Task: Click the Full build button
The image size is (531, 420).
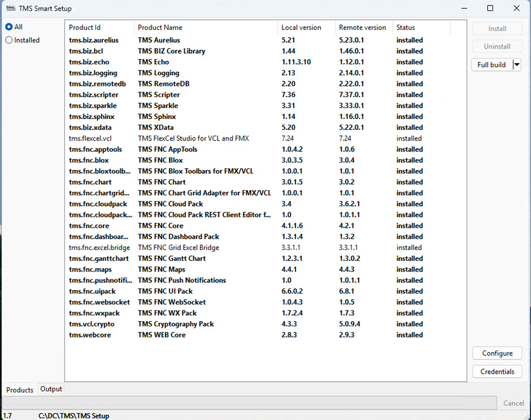Action: click(x=491, y=65)
